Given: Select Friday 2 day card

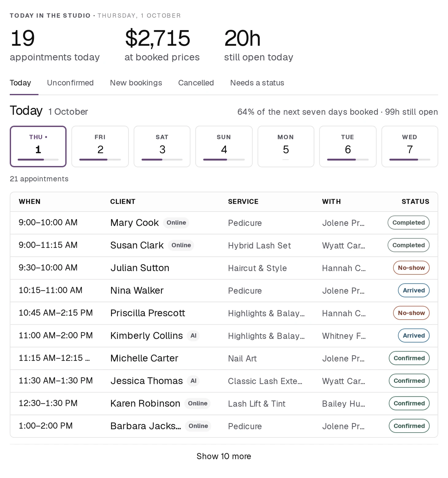Looking at the screenshot, I should (x=100, y=146).
